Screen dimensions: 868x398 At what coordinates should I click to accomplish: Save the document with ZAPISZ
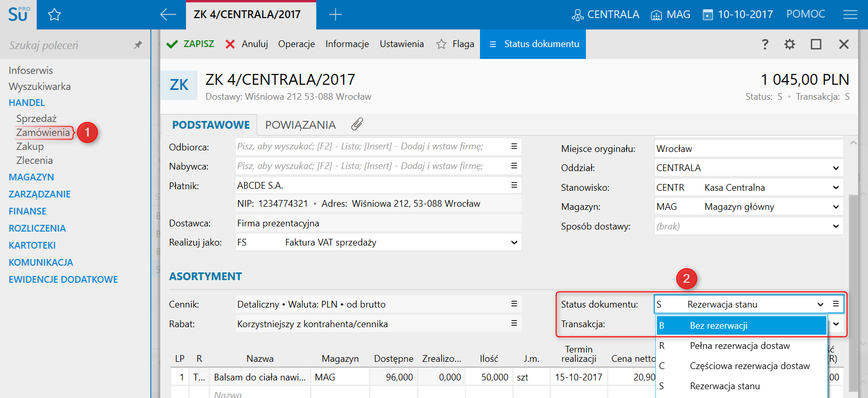click(190, 44)
